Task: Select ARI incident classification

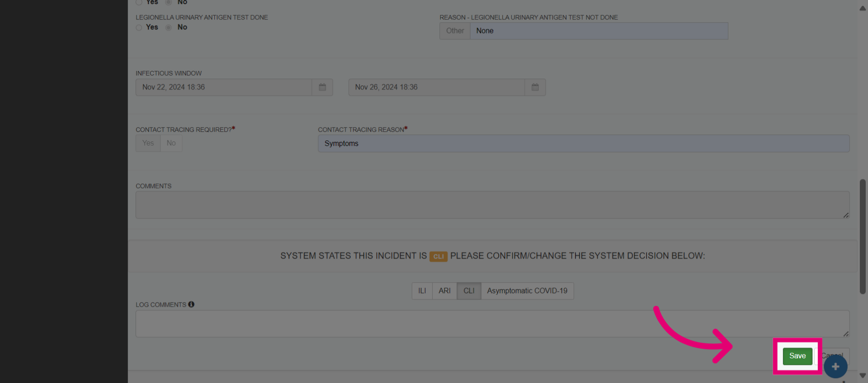Action: 444,291
